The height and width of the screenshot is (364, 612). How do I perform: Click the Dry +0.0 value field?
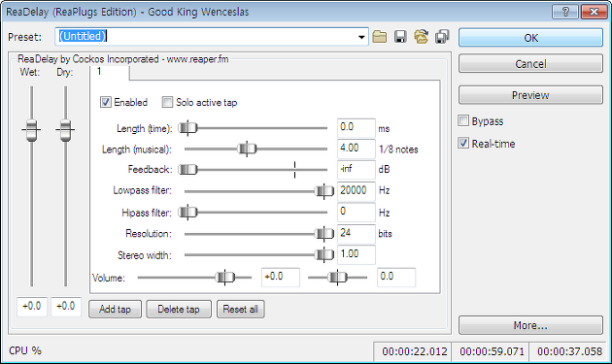66,307
